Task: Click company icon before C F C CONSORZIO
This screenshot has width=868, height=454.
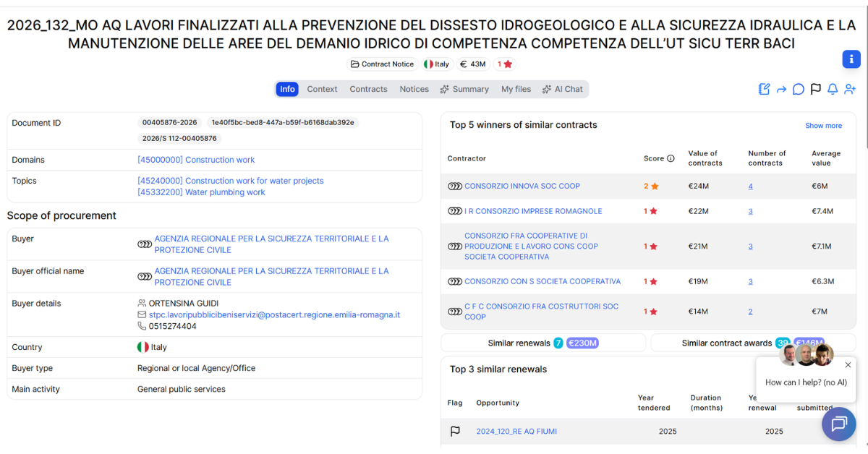Action: [x=455, y=312]
